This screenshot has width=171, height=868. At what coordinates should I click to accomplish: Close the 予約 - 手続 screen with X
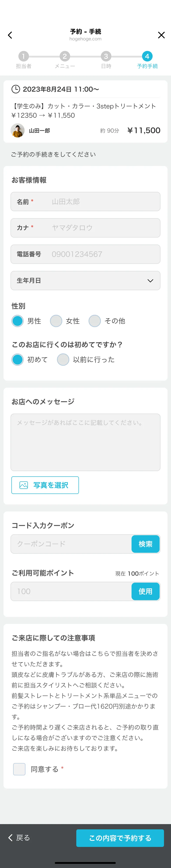point(161,35)
